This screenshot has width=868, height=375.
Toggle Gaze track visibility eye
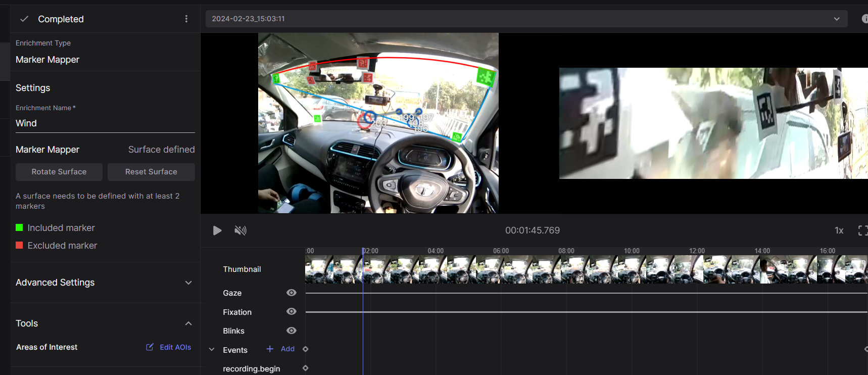tap(292, 293)
